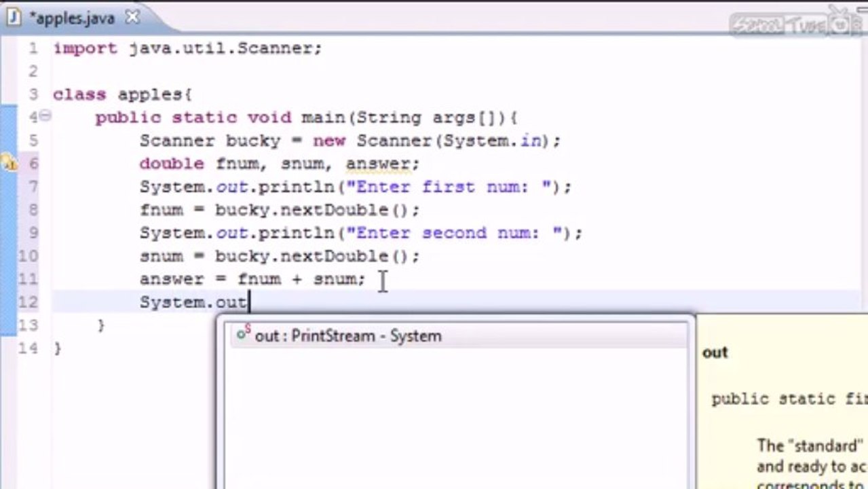The width and height of the screenshot is (868, 489).
Task: Click the 'Enter second num: ' println line
Action: [361, 233]
